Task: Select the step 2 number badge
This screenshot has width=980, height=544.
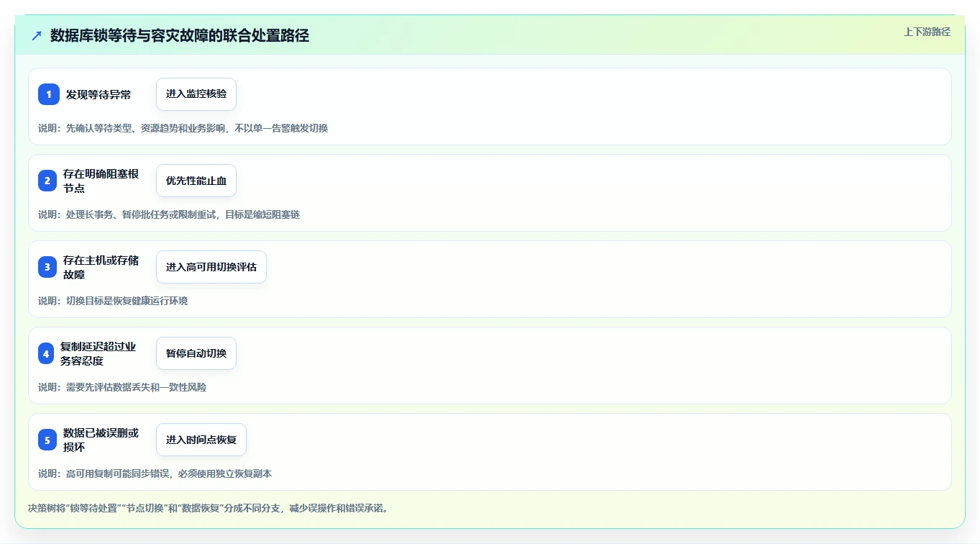Action: coord(47,181)
